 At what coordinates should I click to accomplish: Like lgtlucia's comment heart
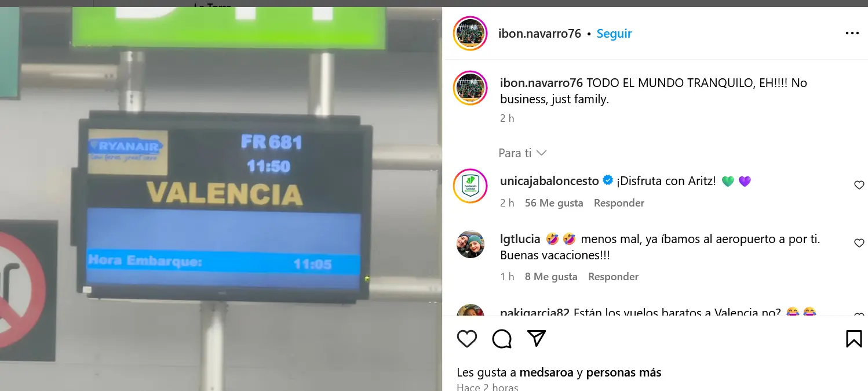pyautogui.click(x=859, y=243)
